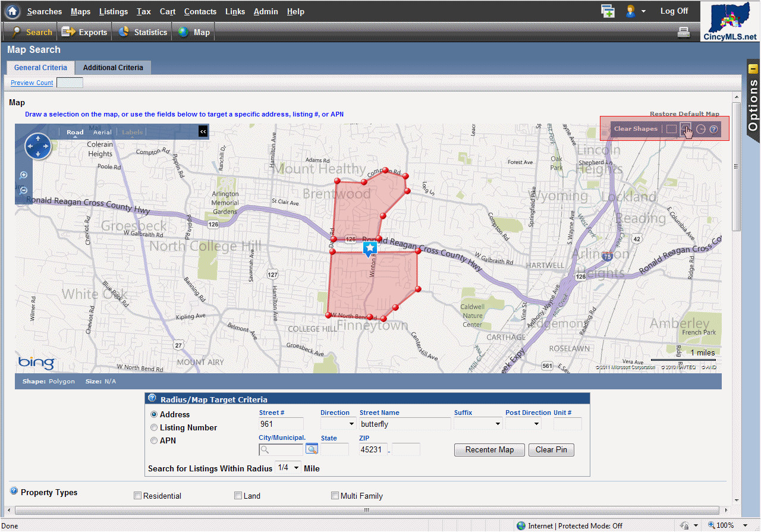Image resolution: width=761 pixels, height=532 pixels.
Task: Click the Preview Count link
Action: [32, 83]
